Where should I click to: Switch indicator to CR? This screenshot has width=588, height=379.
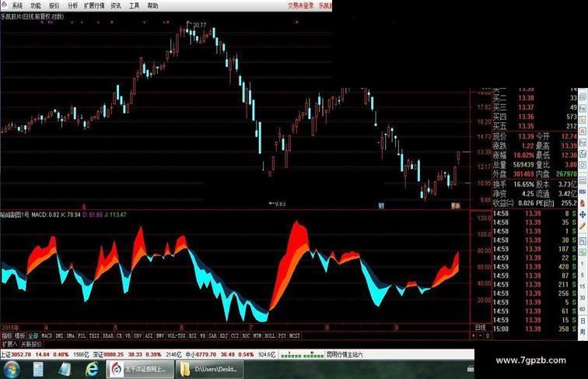point(119,336)
